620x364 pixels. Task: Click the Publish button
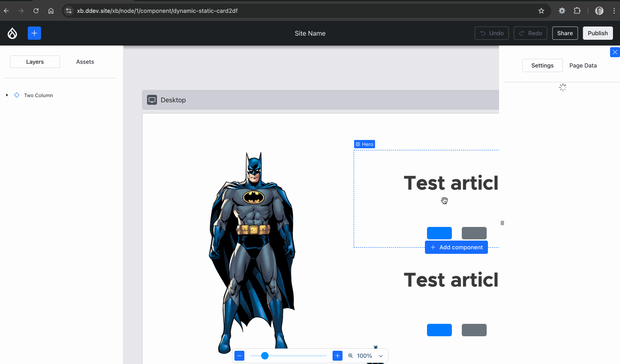(x=598, y=33)
